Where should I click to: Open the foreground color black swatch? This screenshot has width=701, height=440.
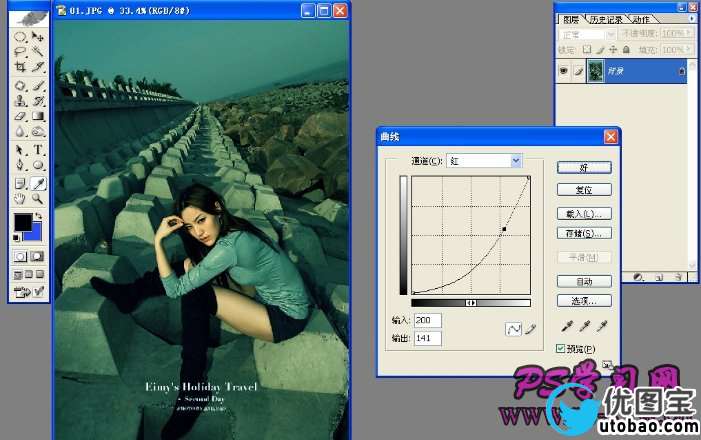(x=21, y=221)
